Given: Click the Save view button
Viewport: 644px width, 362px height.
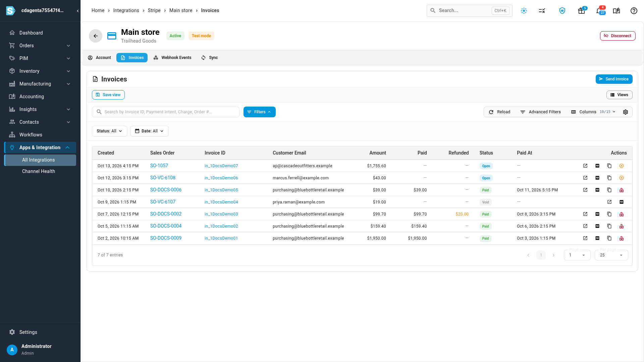Looking at the screenshot, I should 108,95.
